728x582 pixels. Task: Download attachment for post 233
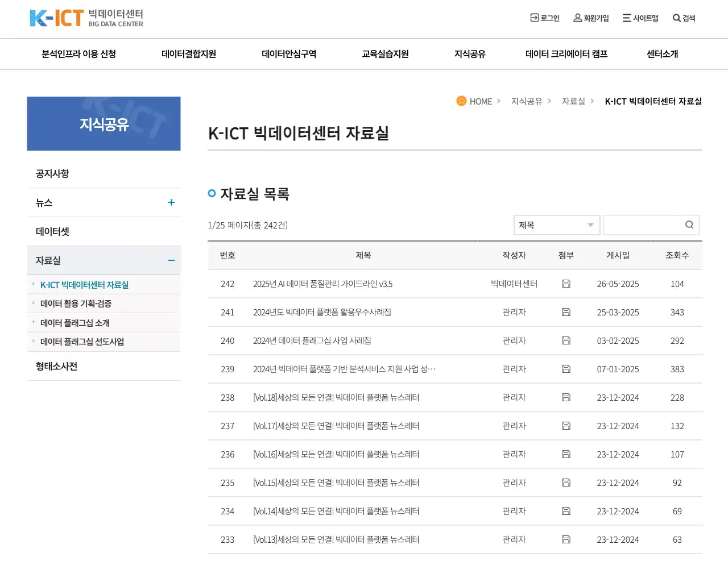click(566, 539)
